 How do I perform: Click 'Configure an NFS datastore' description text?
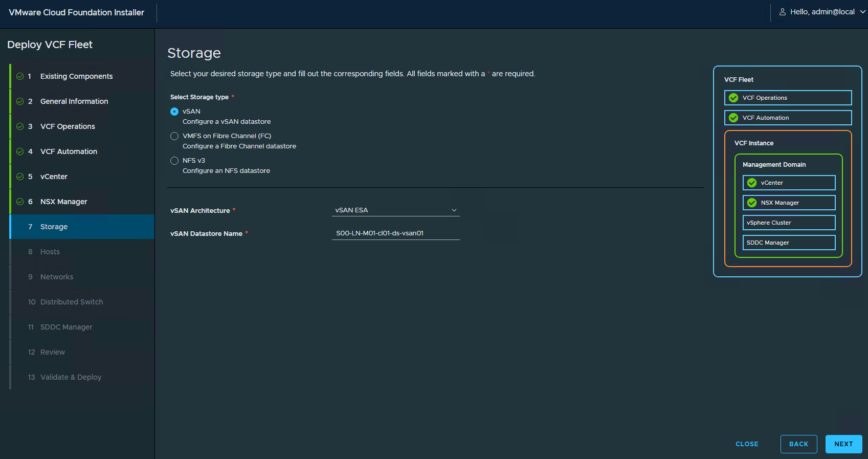point(226,171)
